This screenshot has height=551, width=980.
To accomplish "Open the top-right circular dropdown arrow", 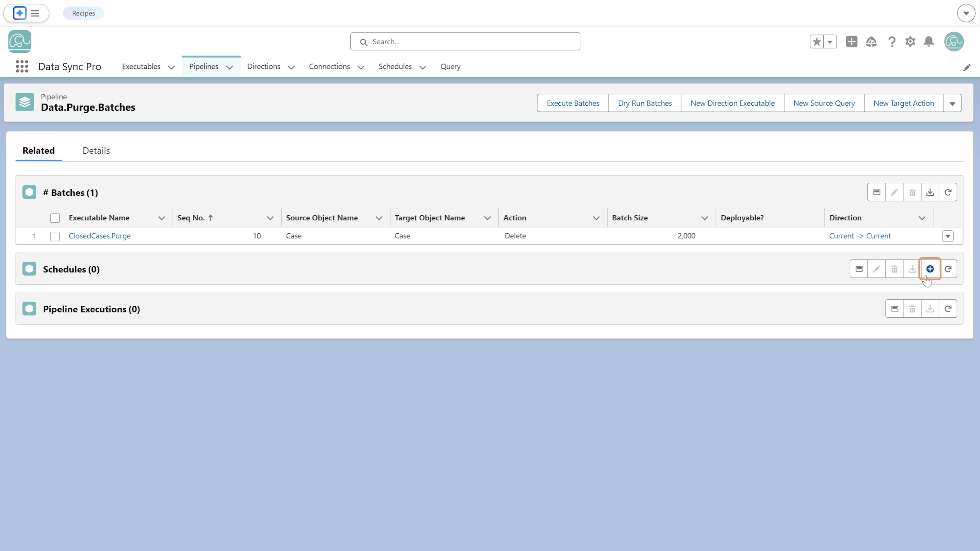I will [966, 13].
